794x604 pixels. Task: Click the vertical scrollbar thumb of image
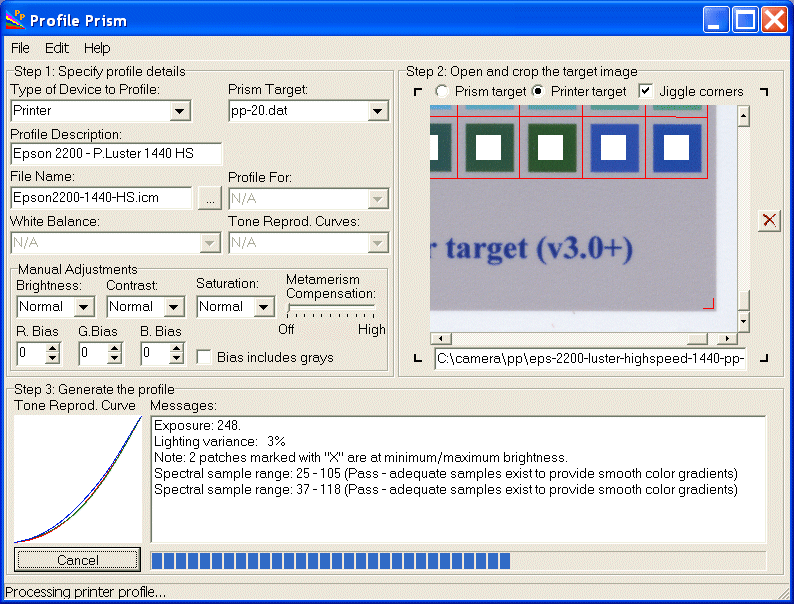pyautogui.click(x=743, y=300)
